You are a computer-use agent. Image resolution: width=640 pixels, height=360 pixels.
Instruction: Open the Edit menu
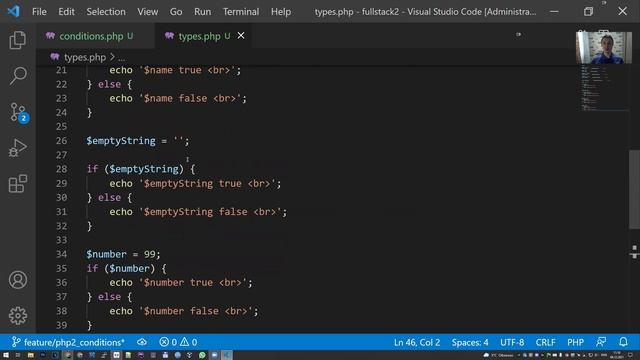tap(66, 11)
